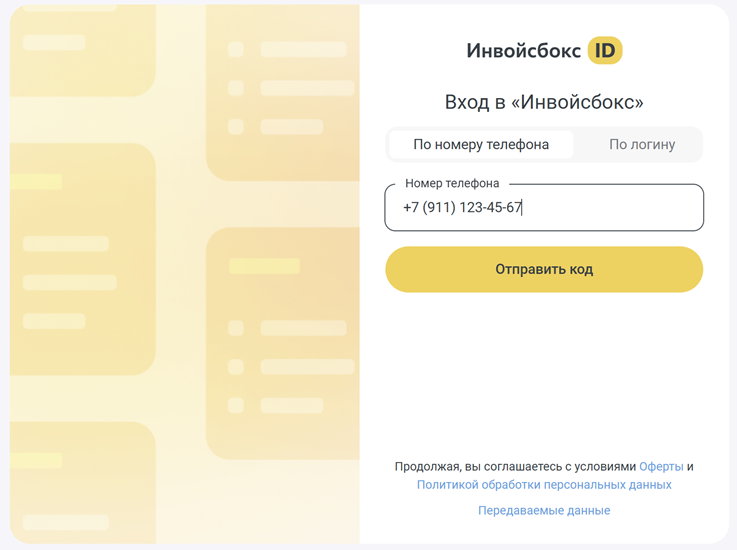
Task: Click bright yellow bar in lower middle illustration card
Action: click(x=264, y=266)
